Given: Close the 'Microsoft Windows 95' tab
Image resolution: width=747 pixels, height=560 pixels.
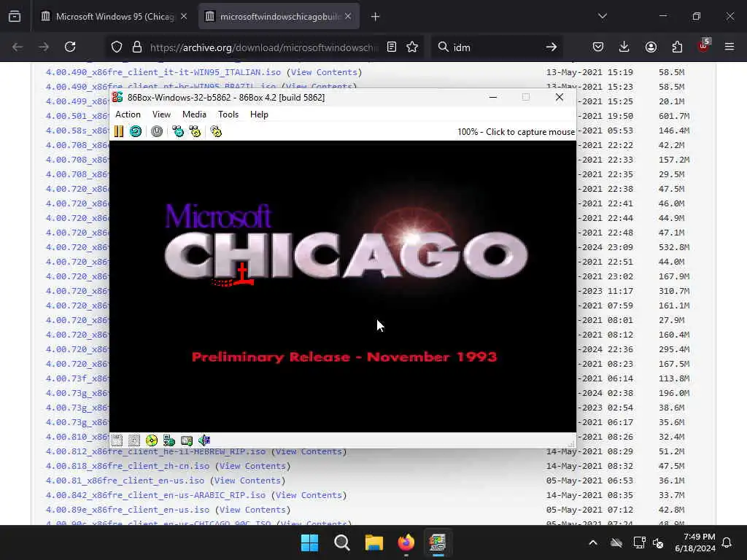Looking at the screenshot, I should point(184,17).
